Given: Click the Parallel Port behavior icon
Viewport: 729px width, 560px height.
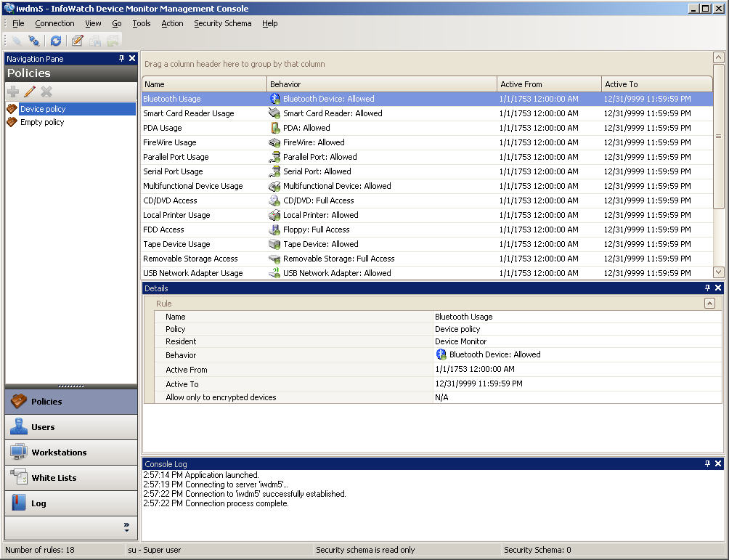Looking at the screenshot, I should coord(274,157).
